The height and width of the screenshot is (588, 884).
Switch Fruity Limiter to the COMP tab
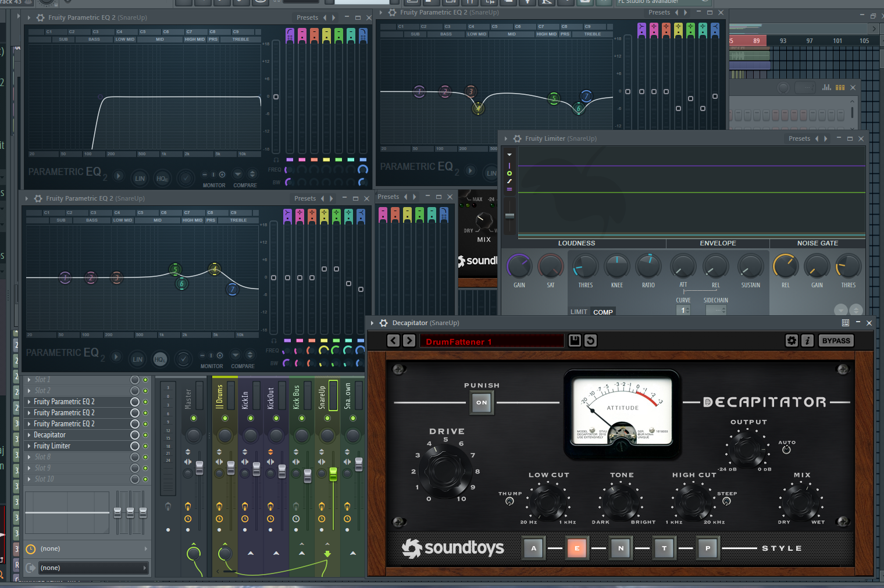603,312
